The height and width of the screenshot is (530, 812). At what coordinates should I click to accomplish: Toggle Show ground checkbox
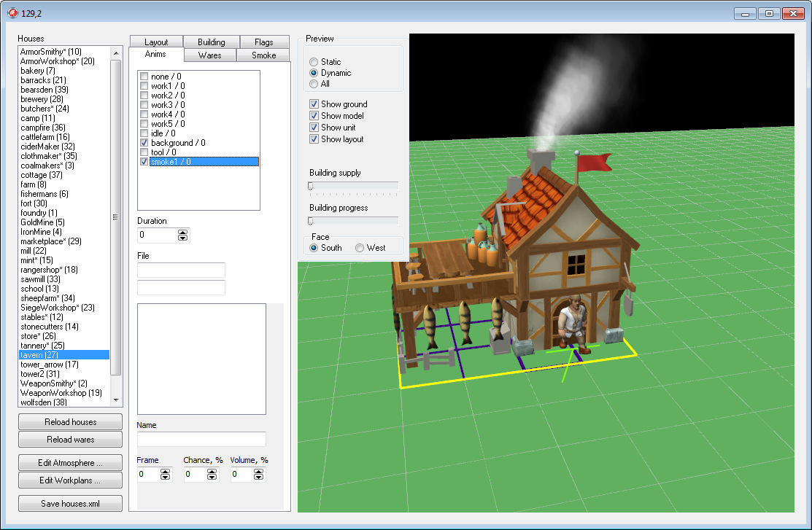[x=314, y=104]
